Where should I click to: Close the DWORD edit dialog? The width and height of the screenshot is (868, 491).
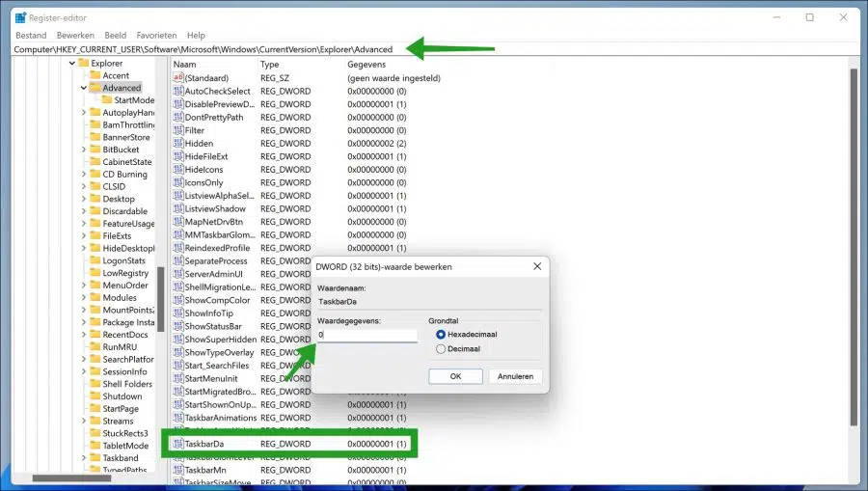537,266
